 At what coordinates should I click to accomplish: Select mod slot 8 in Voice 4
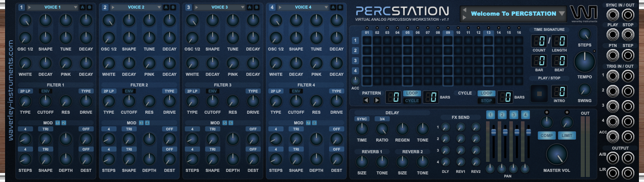314,123
